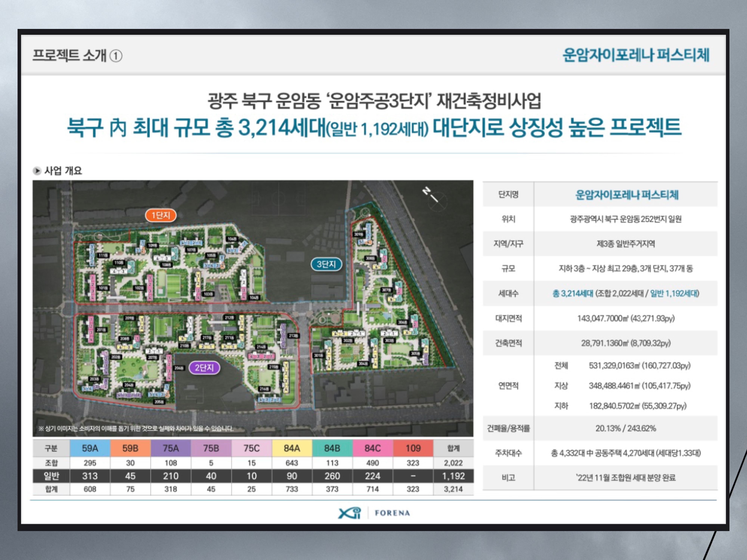Click the 위치 row label
This screenshot has width=747, height=560.
click(x=508, y=219)
